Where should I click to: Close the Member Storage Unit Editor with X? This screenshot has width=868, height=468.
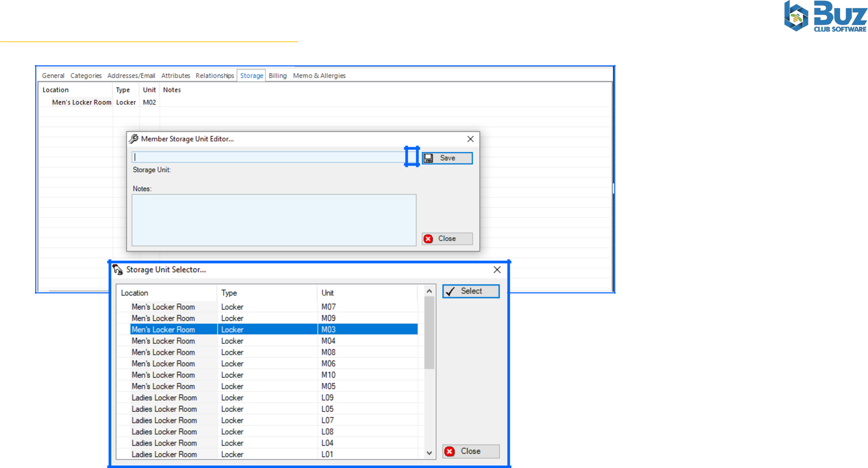tap(470, 139)
